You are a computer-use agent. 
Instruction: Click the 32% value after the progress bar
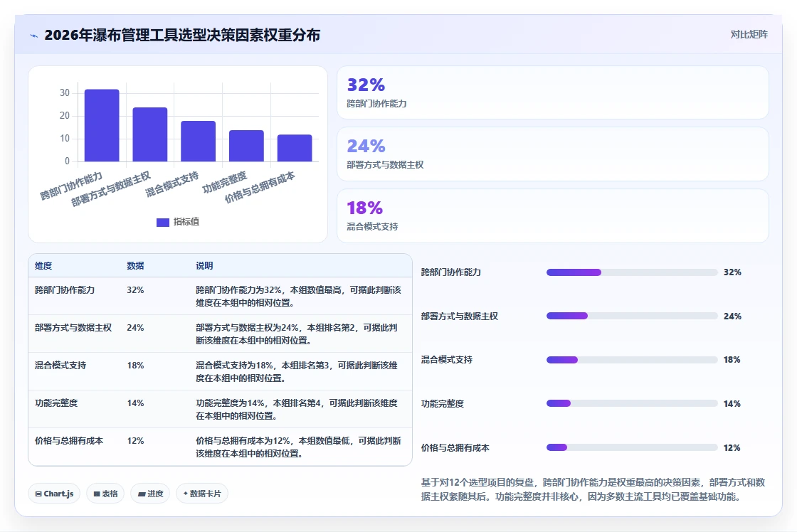tap(732, 272)
